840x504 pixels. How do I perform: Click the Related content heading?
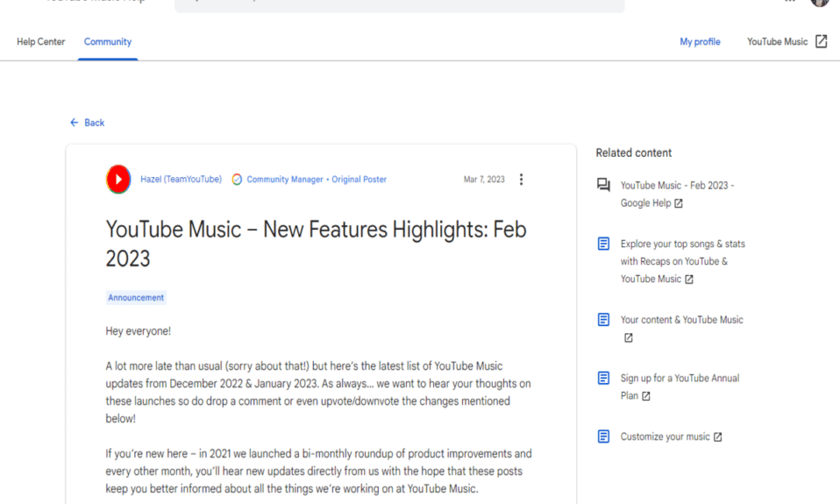click(633, 153)
